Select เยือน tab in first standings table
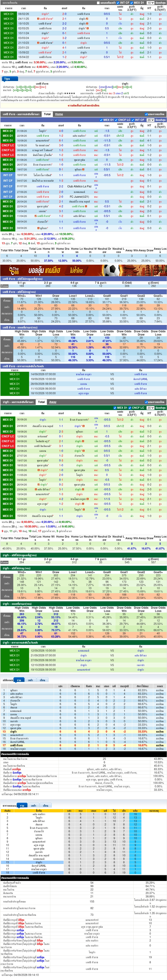167x980 pixels. (x=42, y=680)
